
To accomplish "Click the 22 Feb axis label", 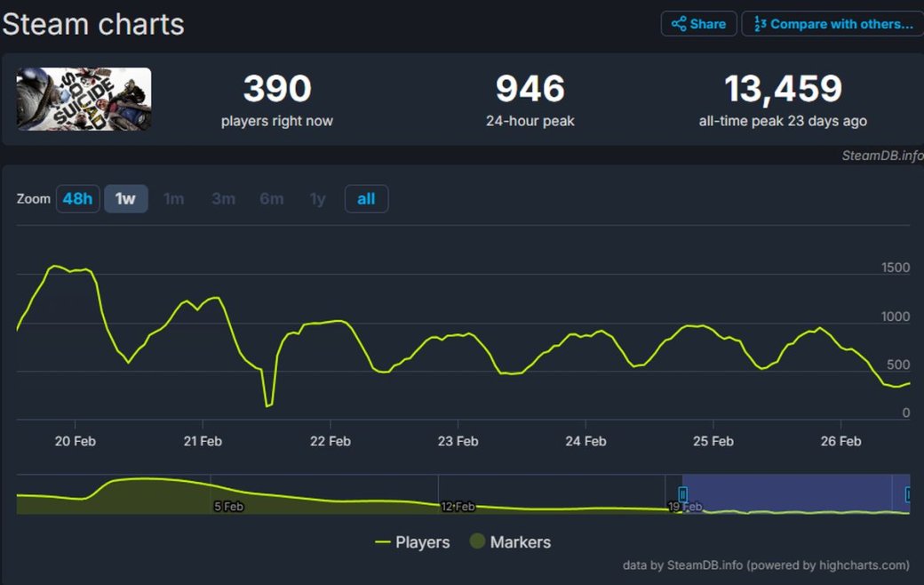I will point(331,441).
